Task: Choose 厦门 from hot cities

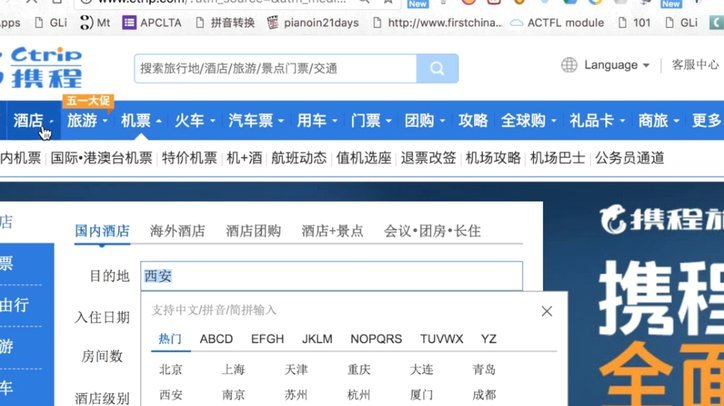Action: pyautogui.click(x=422, y=395)
